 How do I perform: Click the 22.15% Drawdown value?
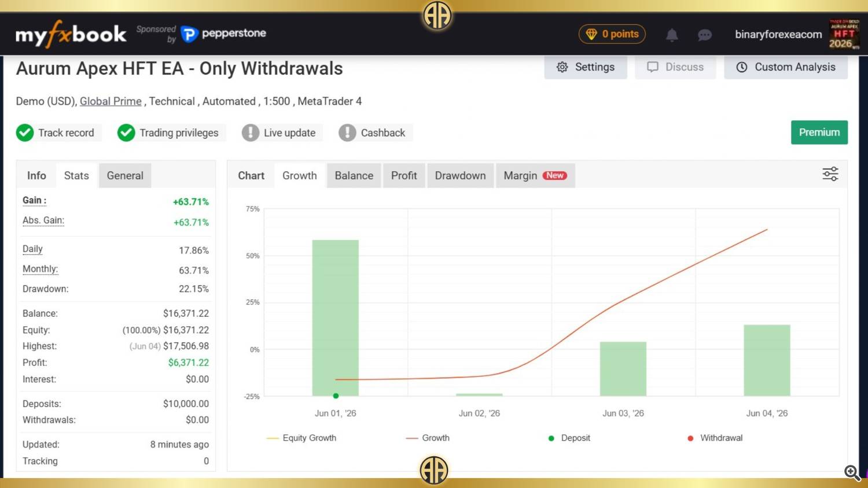pyautogui.click(x=194, y=289)
